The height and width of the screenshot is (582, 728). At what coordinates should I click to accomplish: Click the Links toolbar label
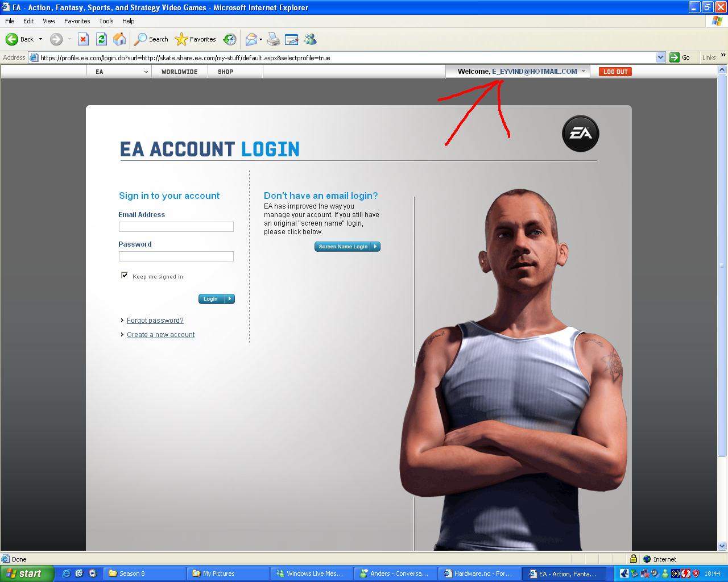(709, 57)
